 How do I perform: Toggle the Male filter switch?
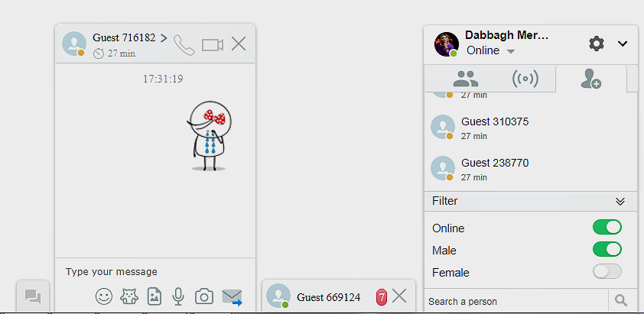(607, 249)
